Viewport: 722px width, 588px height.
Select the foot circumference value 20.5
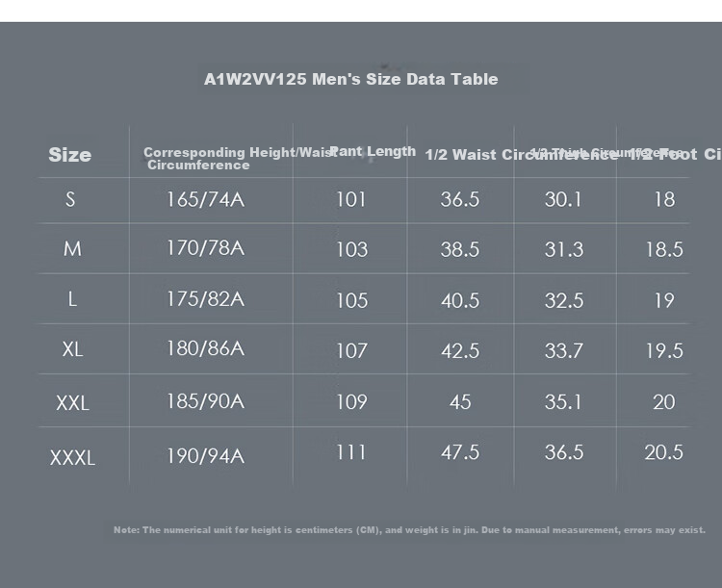click(663, 452)
